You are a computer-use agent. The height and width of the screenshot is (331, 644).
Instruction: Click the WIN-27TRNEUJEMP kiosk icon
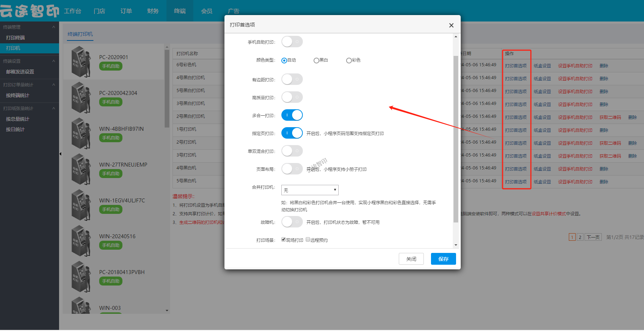[81, 169]
